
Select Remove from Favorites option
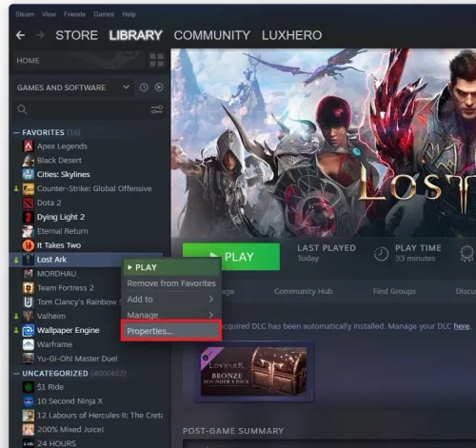coord(171,283)
